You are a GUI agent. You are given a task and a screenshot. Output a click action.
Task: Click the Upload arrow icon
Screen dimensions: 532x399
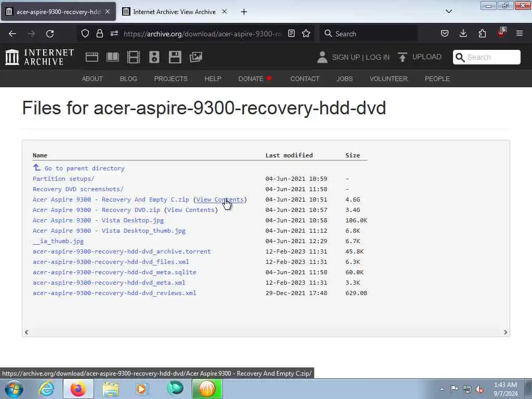(403, 57)
